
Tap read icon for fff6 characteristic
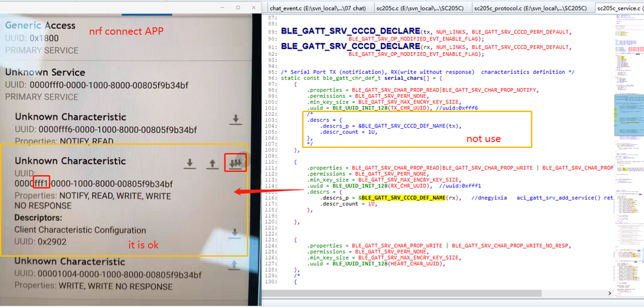pyautogui.click(x=235, y=119)
